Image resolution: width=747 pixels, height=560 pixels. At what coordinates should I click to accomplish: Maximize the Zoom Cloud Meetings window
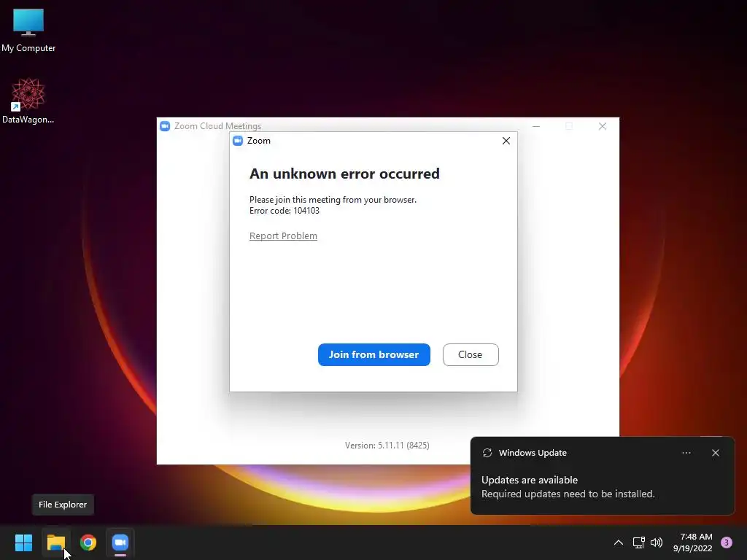click(x=569, y=126)
